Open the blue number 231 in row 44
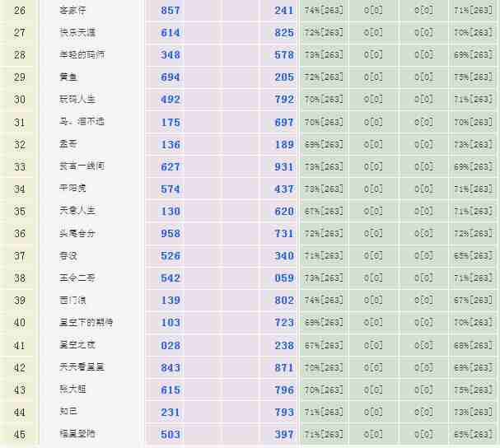 click(171, 412)
